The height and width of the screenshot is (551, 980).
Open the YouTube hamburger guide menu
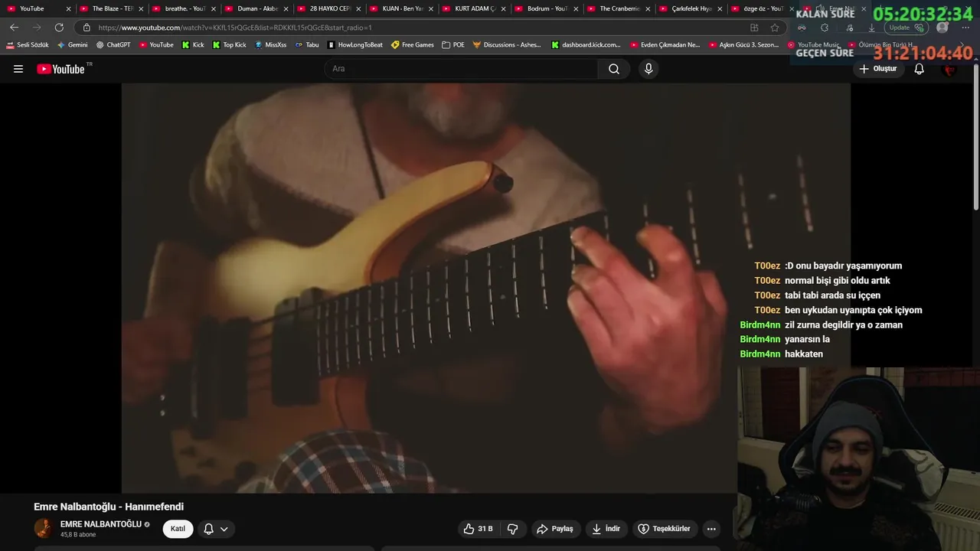click(x=18, y=69)
